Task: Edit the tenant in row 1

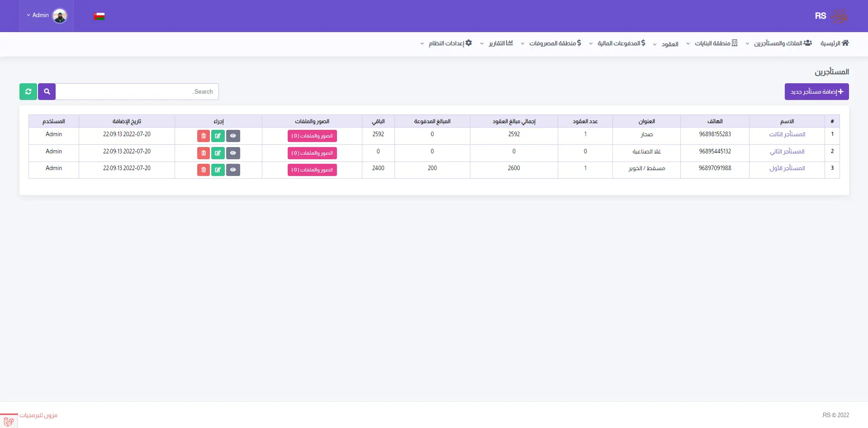Action: click(218, 136)
